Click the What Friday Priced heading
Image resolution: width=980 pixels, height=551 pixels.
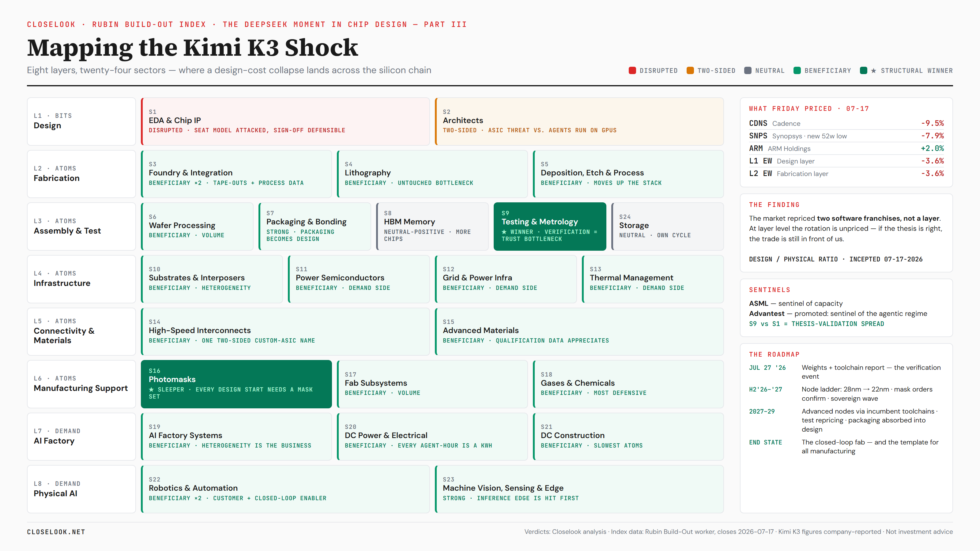[809, 109]
